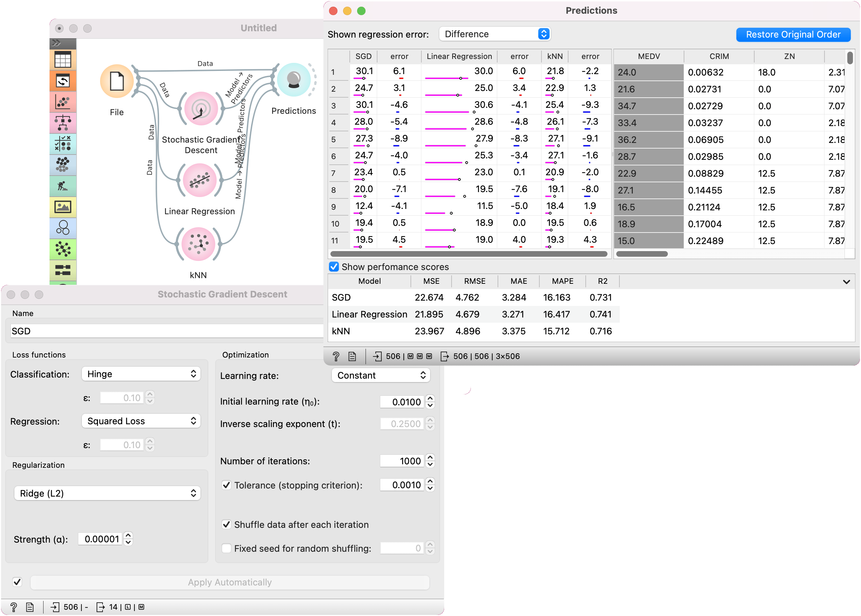Enable Fixed seed for random shuffling
This screenshot has width=861, height=616.
(226, 548)
